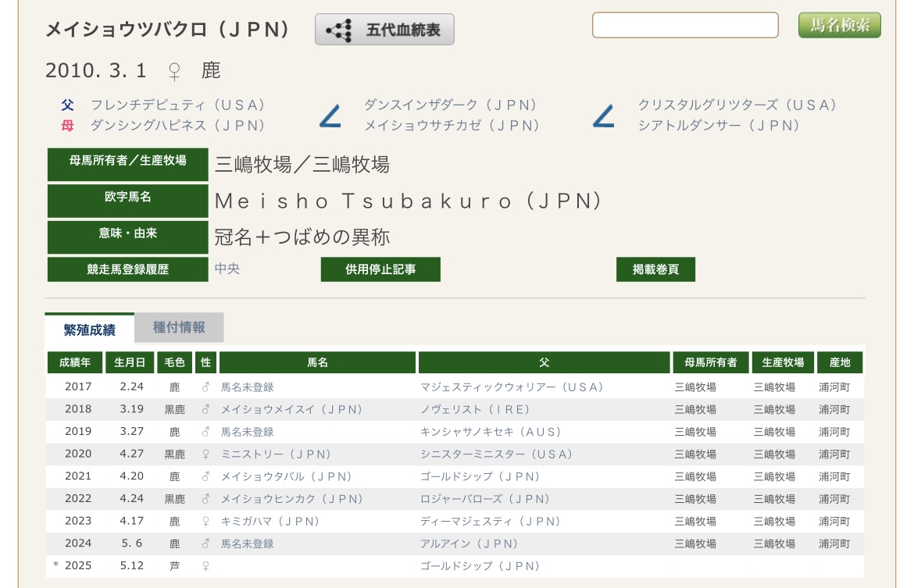Screen dimensions: 914x588
Task: Click the 三嶋牧場／三嶋牧場 owner text
Action: (x=302, y=165)
